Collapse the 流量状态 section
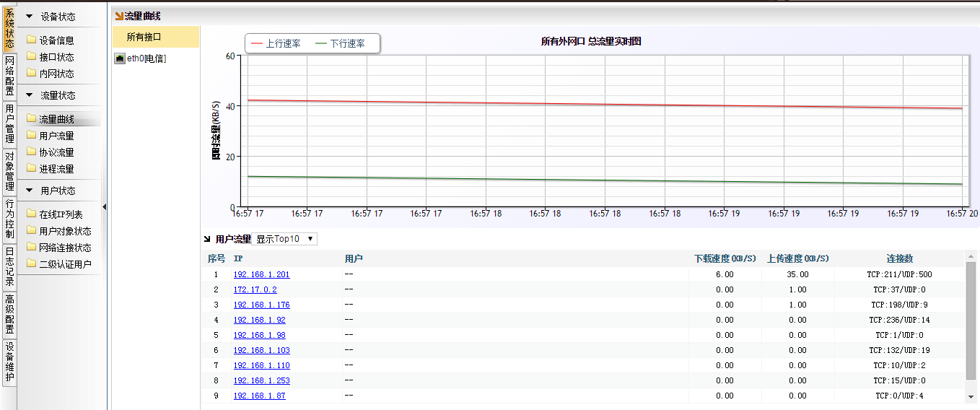 click(x=30, y=95)
